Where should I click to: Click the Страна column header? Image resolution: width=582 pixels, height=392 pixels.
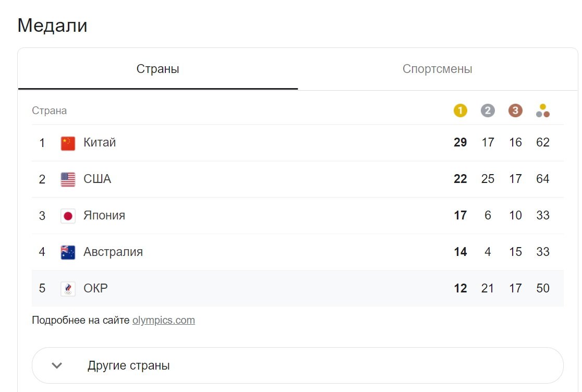pos(50,111)
